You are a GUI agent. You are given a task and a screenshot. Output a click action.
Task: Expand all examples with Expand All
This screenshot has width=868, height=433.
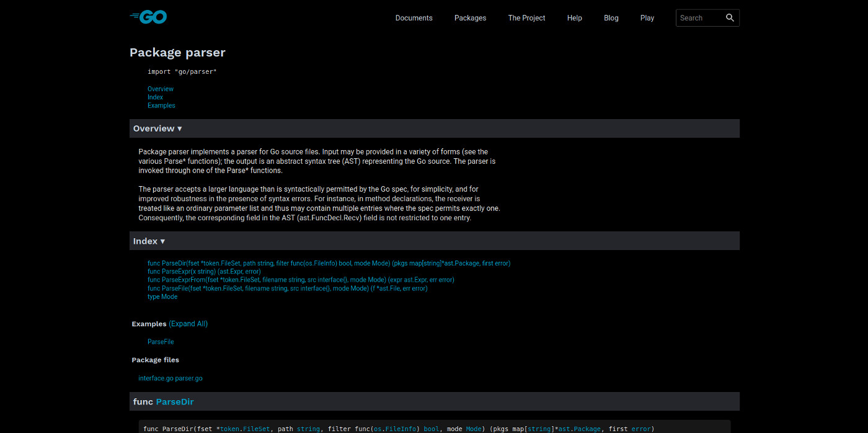click(188, 324)
